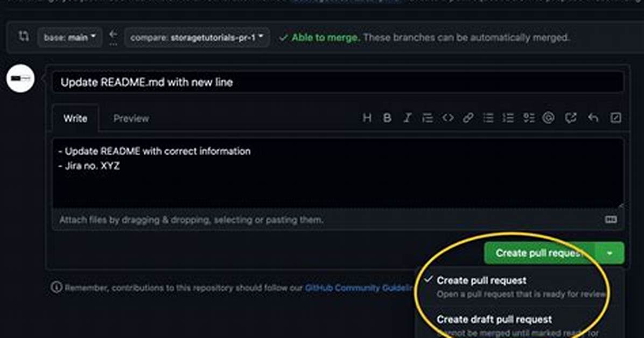Click the 'Update README with correct information' line
Screen dimensions: 644x338
[x=154, y=151]
